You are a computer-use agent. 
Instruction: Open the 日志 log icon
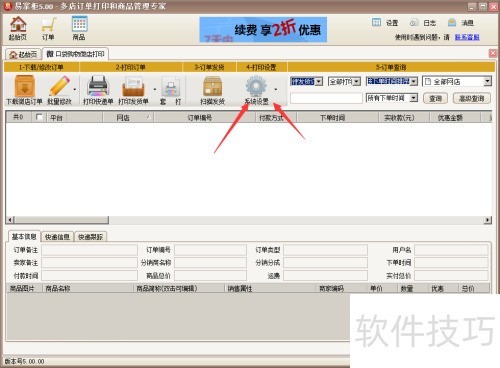[x=414, y=23]
